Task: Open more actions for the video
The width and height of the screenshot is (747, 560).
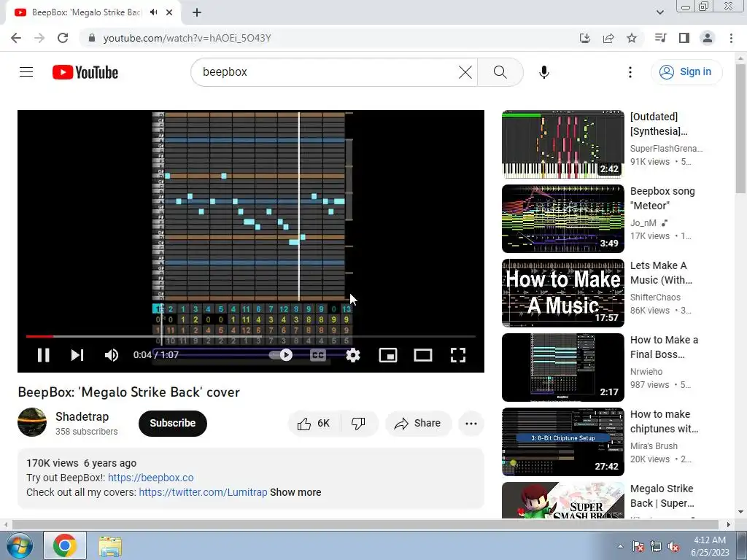Action: [x=471, y=424]
